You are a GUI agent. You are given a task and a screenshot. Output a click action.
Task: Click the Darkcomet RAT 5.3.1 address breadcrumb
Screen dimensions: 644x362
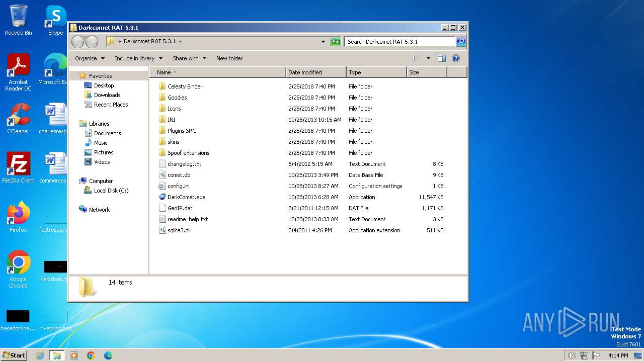(x=149, y=42)
